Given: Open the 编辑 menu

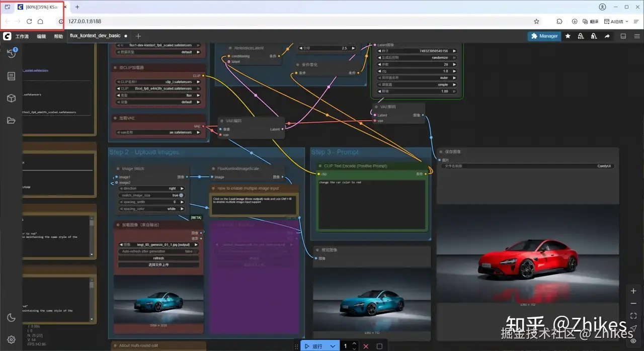Looking at the screenshot, I should [41, 36].
